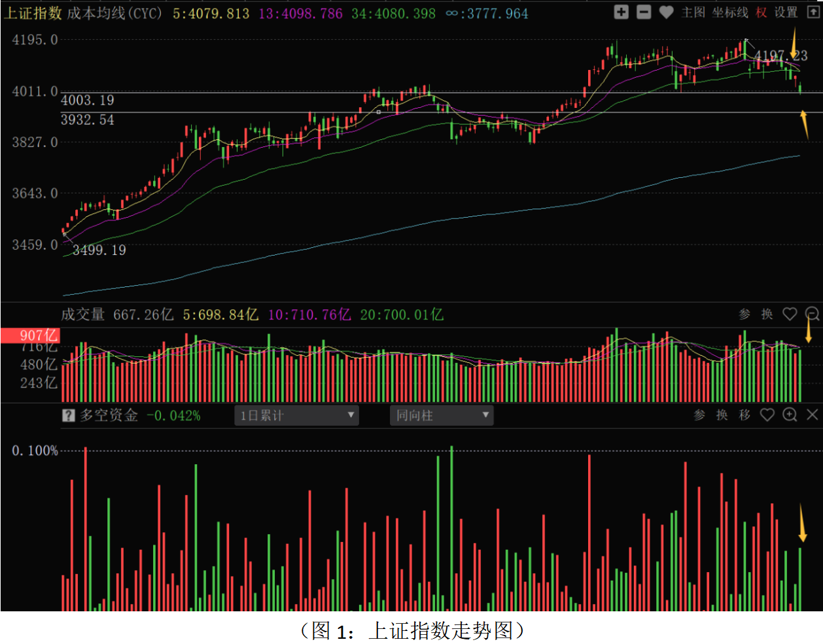Open the 设置 settings menu

click(786, 12)
